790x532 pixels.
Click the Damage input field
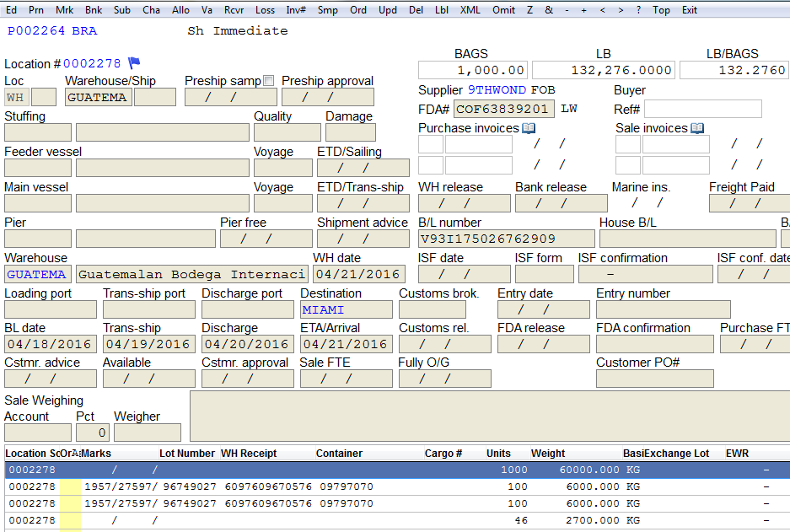(351, 132)
